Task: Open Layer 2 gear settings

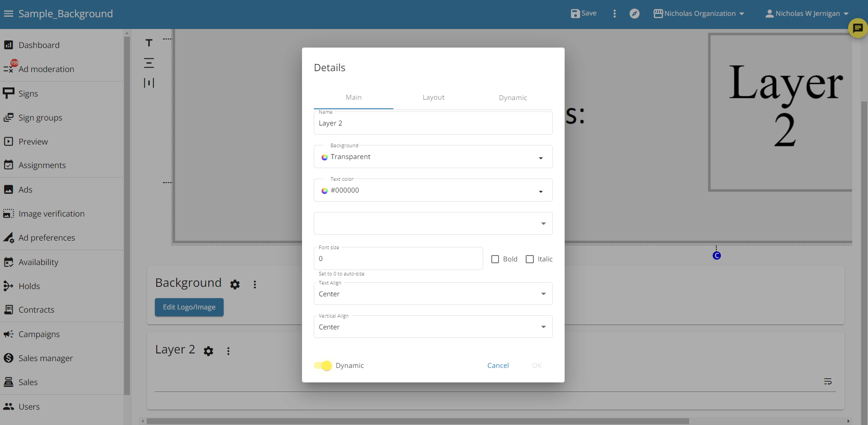Action: [208, 351]
